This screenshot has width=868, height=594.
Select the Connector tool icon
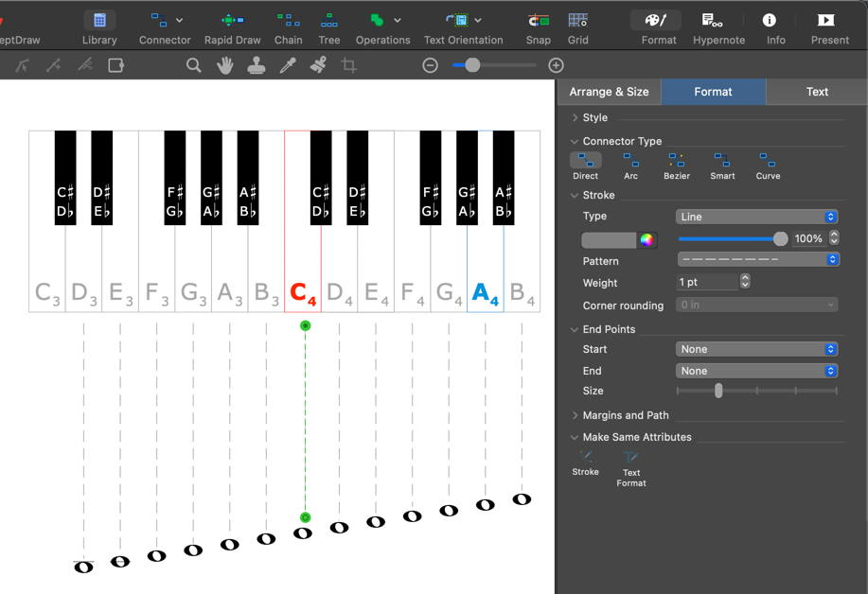(x=159, y=21)
